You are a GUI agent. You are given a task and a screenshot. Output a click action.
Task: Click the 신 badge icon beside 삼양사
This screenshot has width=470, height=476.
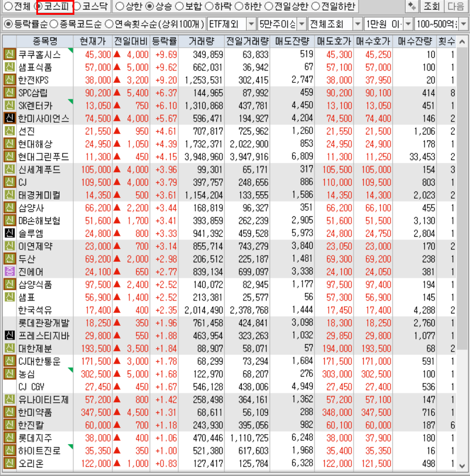(10, 208)
